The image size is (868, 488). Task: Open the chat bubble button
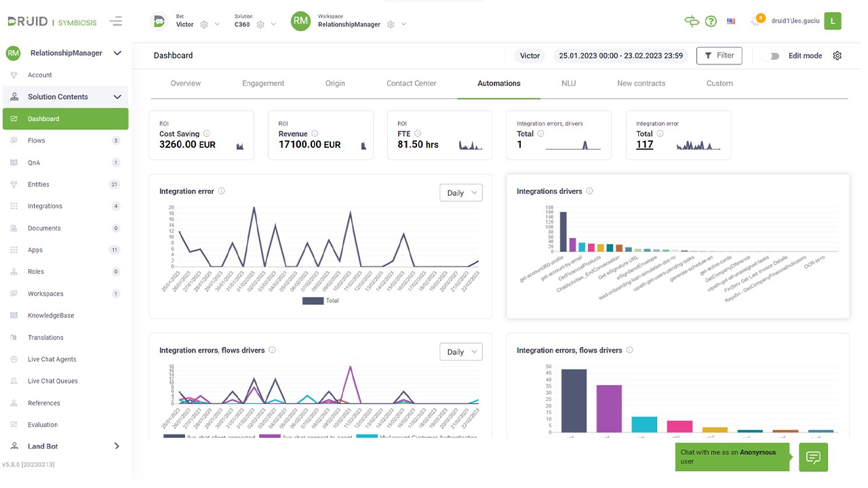813,457
